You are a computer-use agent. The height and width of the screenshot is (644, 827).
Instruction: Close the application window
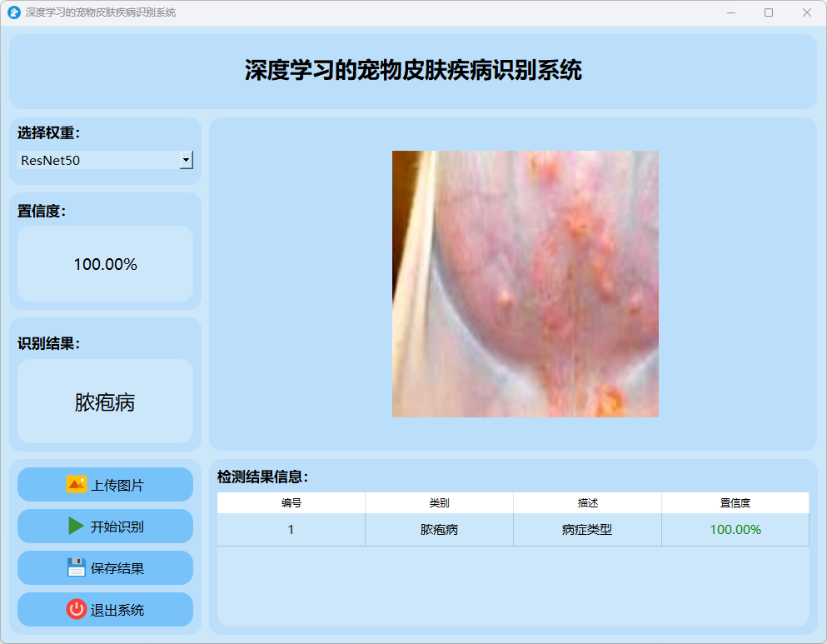(806, 12)
